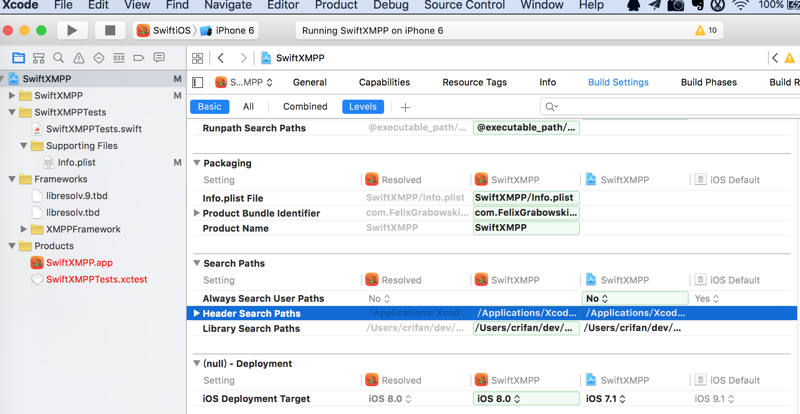800x414 pixels.
Task: Collapse the Products group
Action: [12, 246]
